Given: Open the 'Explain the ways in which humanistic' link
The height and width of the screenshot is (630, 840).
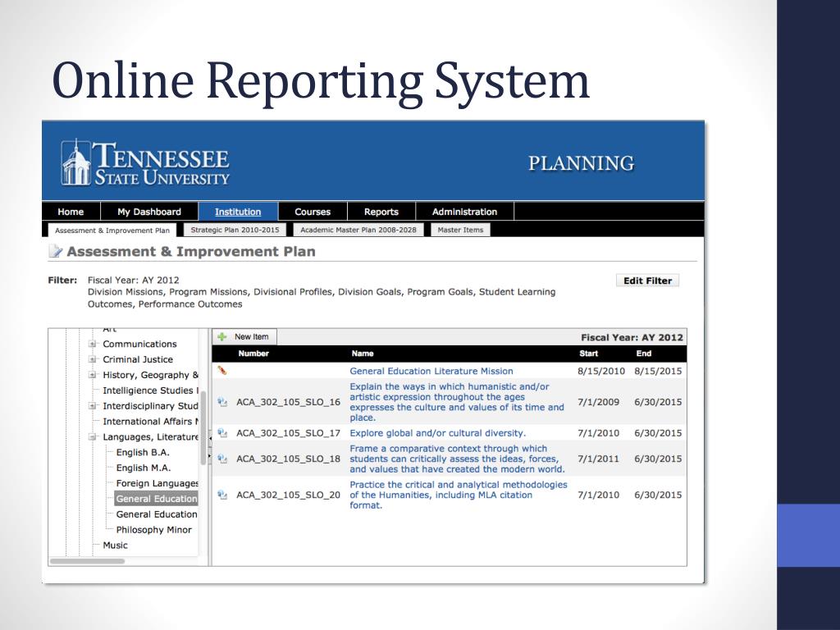Looking at the screenshot, I should click(x=457, y=402).
